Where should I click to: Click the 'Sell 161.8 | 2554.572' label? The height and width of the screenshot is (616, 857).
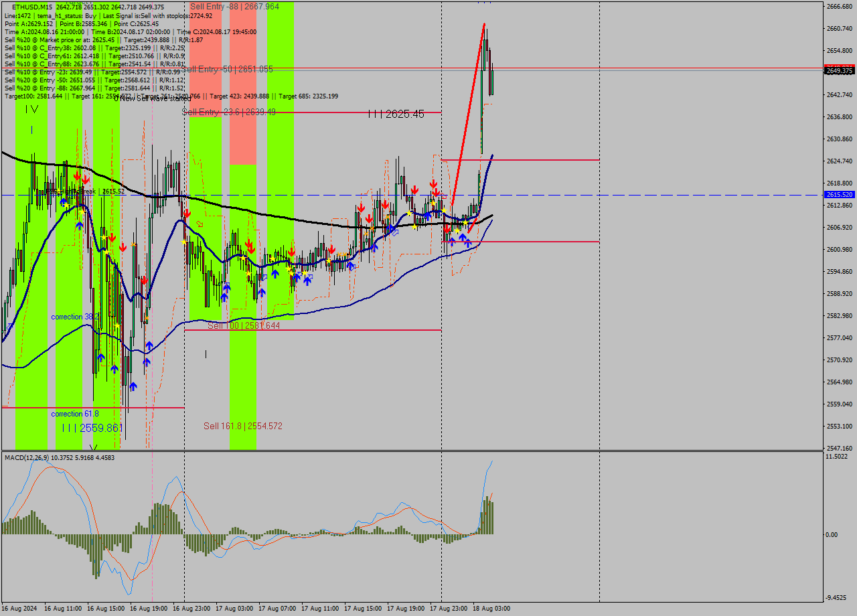(243, 426)
